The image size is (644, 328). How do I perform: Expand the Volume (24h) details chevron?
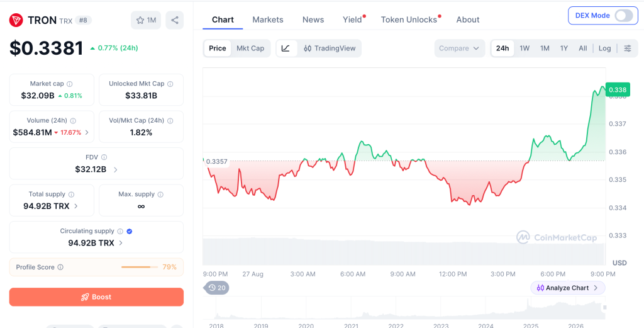(87, 132)
